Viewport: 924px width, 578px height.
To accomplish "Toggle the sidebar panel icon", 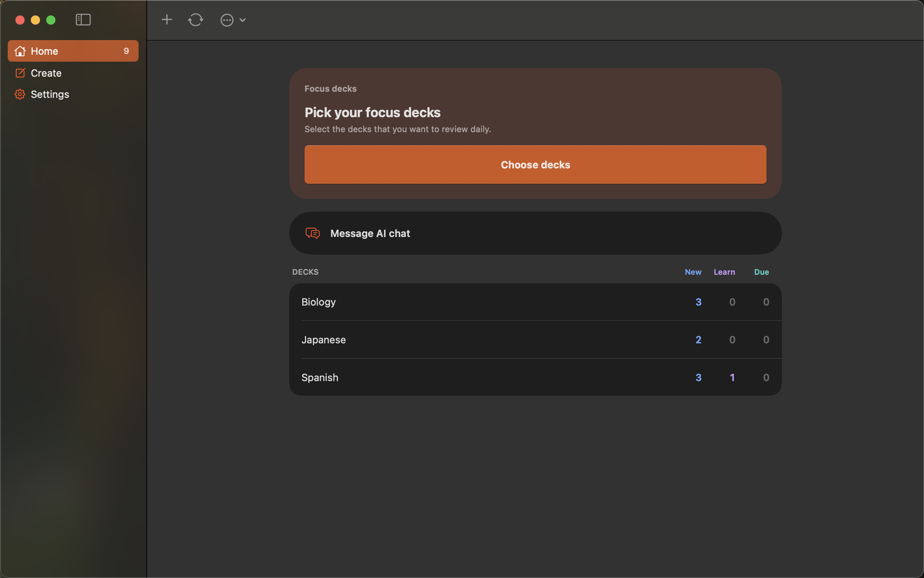I will tap(83, 20).
